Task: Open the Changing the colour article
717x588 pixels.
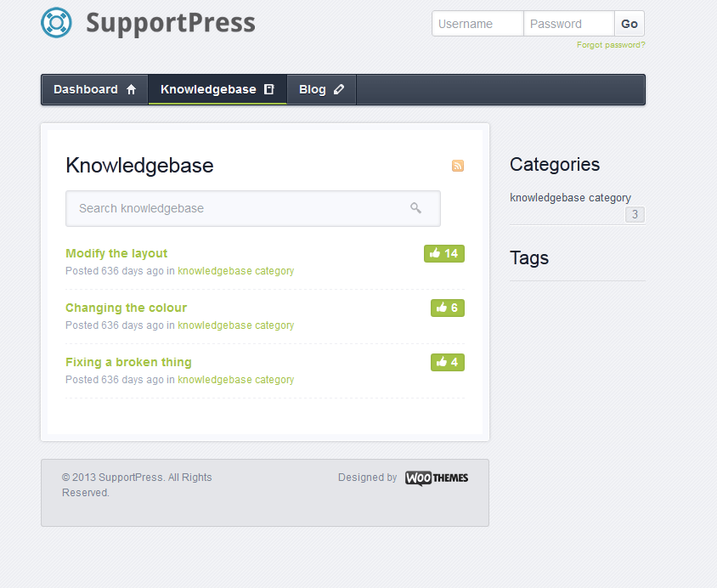Action: tap(127, 308)
